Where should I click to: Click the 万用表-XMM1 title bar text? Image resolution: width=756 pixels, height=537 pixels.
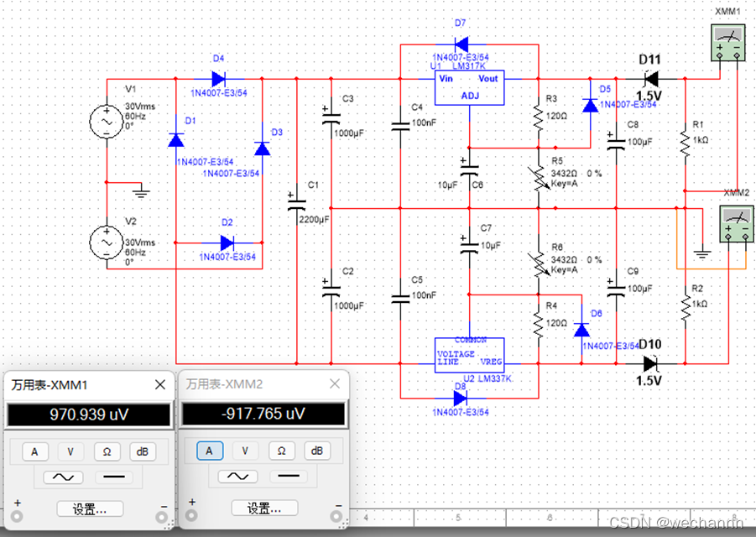50,384
